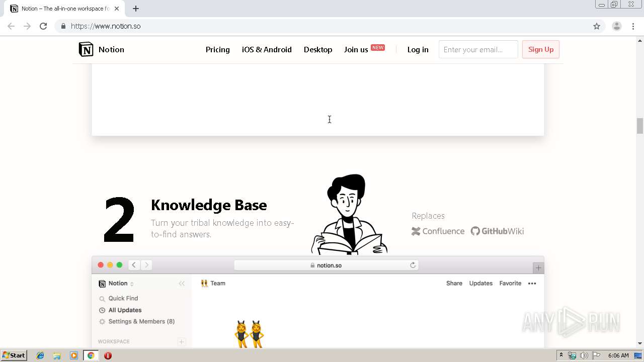Click the Team page breadcrumb
The width and height of the screenshot is (644, 362).
coord(213,284)
